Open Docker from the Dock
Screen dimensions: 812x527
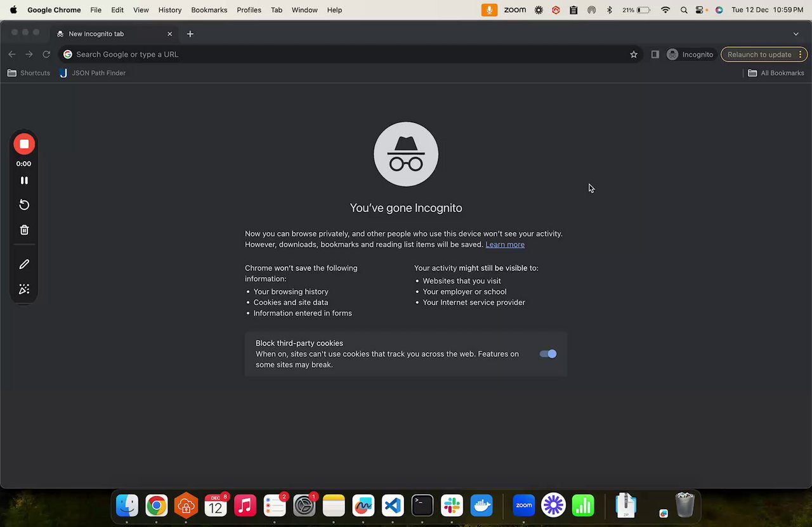tap(481, 505)
